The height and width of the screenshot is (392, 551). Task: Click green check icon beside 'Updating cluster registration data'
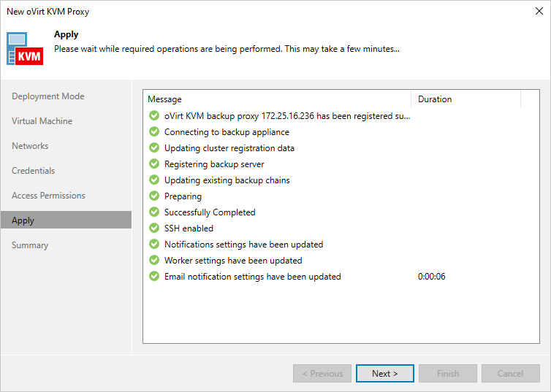(154, 147)
